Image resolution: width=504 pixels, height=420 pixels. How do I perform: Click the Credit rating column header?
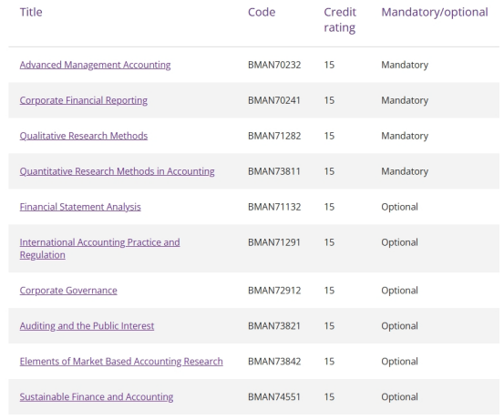(x=340, y=20)
